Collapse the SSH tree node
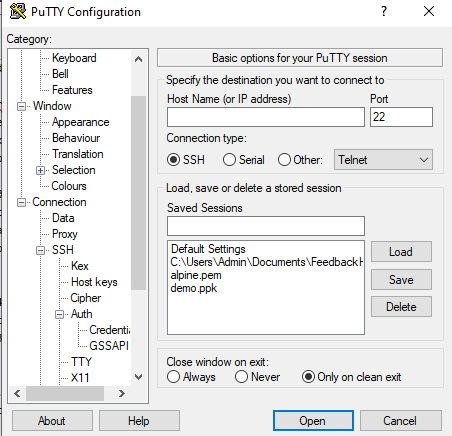 click(40, 250)
